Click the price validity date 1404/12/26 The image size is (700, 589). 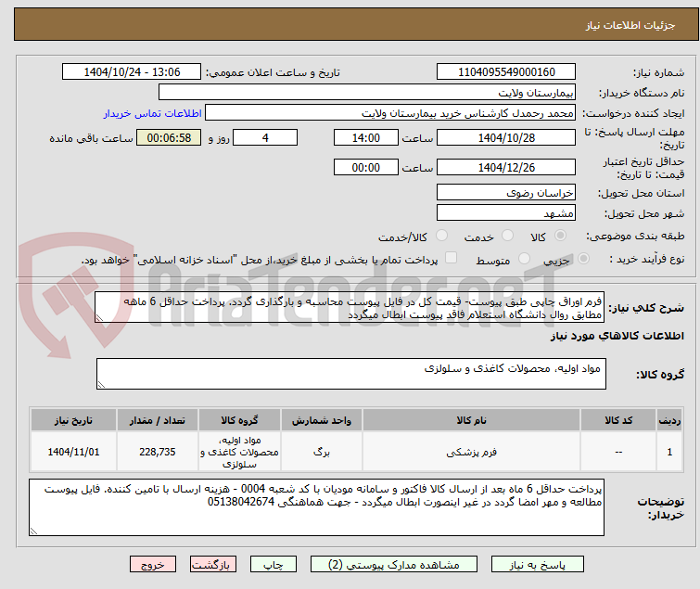pos(506,168)
